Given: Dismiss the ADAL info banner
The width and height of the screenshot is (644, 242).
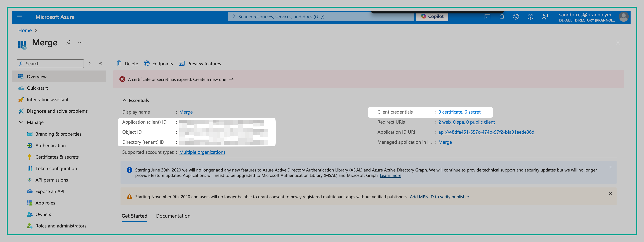Looking at the screenshot, I should (x=610, y=167).
